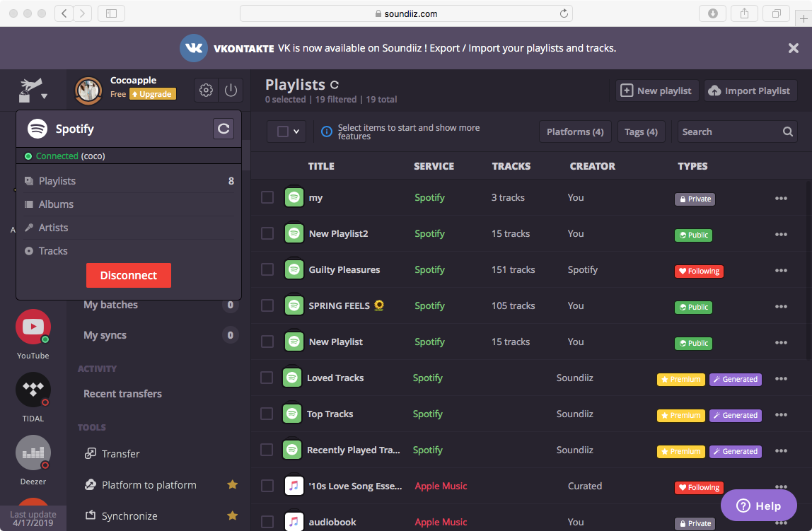Image resolution: width=812 pixels, height=531 pixels.
Task: Check the 'my' playlist checkbox
Action: 267,197
